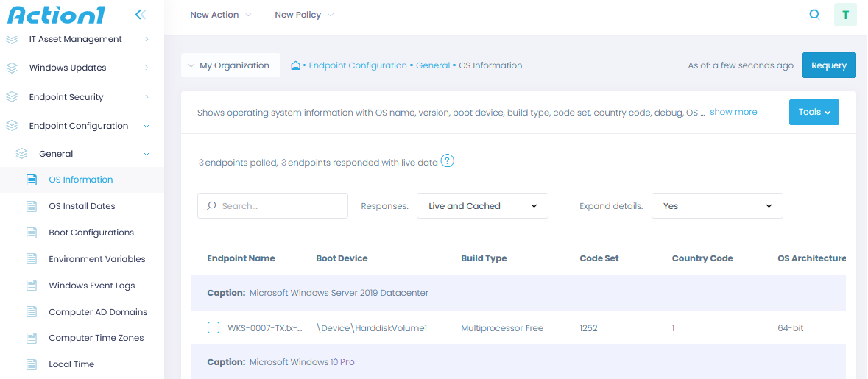
Task: Click the Windows Event Logs document icon
Action: 32,286
